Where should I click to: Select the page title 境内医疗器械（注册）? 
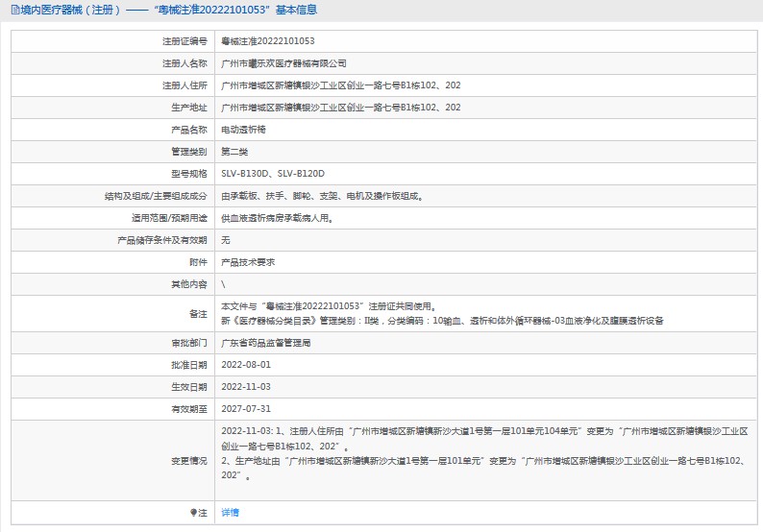(70, 10)
